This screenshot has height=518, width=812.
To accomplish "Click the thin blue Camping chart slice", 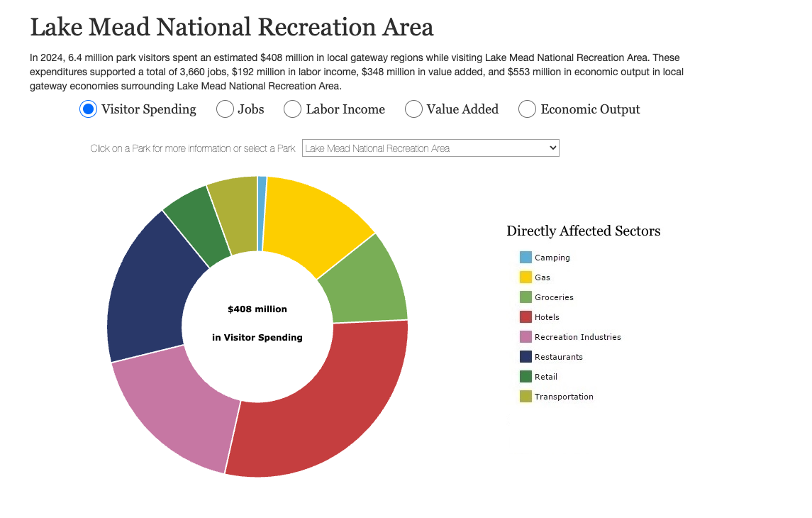I will click(x=262, y=214).
